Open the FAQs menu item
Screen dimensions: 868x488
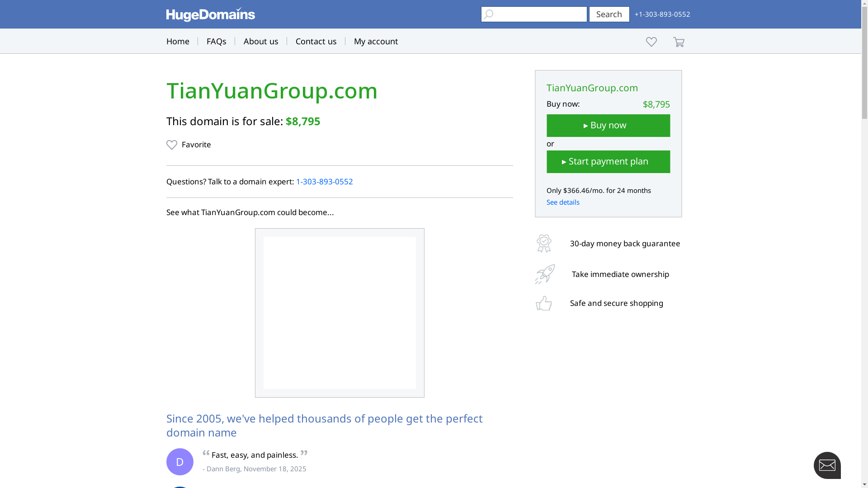tap(216, 41)
